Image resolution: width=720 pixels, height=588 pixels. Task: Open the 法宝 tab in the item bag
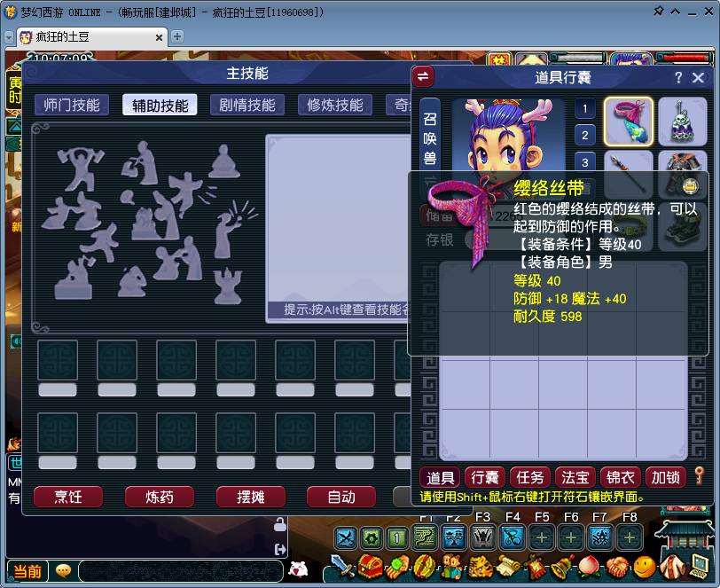pyautogui.click(x=575, y=477)
